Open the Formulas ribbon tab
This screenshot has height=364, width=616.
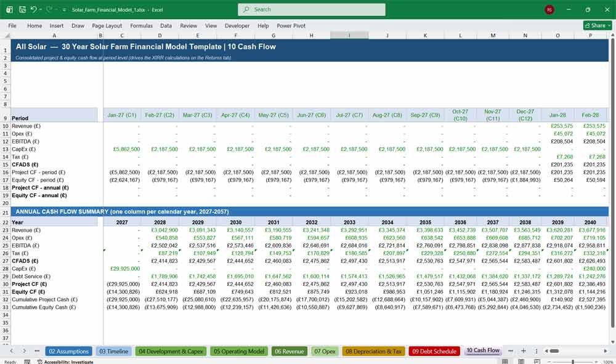(141, 25)
